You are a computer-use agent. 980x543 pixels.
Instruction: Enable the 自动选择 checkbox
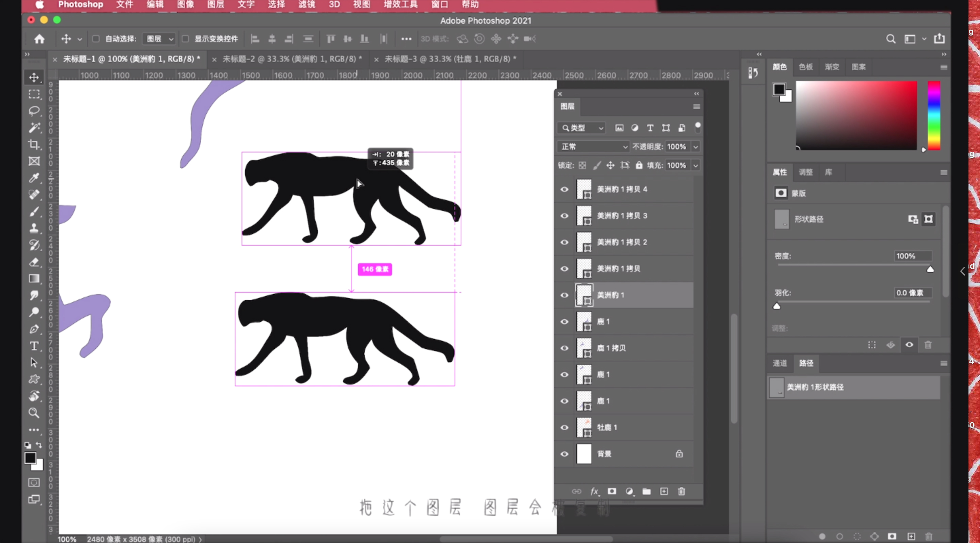point(96,39)
